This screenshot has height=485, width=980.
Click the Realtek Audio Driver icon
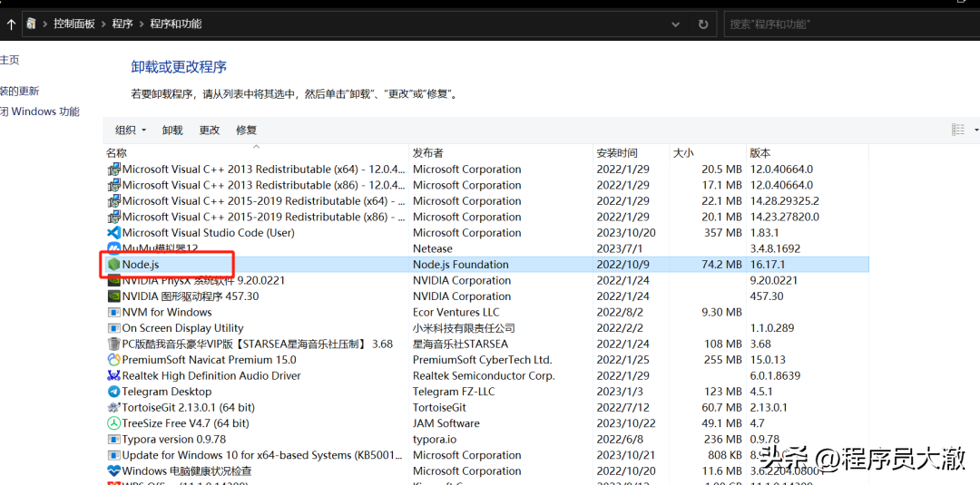[113, 376]
